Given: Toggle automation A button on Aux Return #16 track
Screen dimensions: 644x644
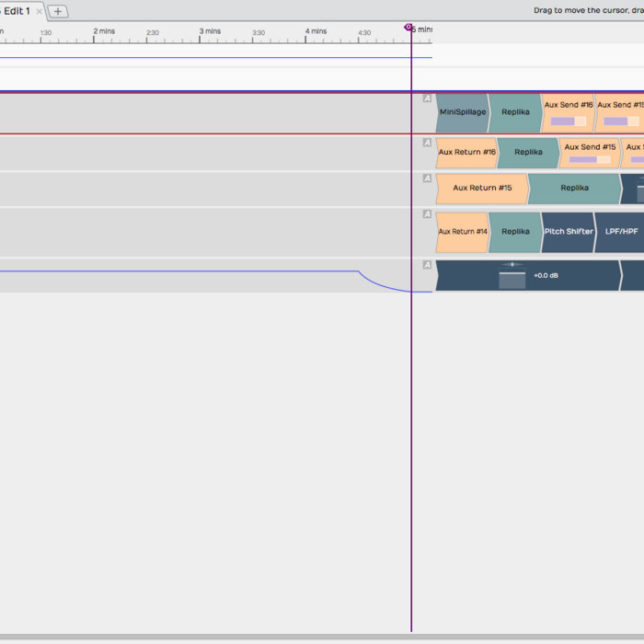Looking at the screenshot, I should [x=427, y=143].
